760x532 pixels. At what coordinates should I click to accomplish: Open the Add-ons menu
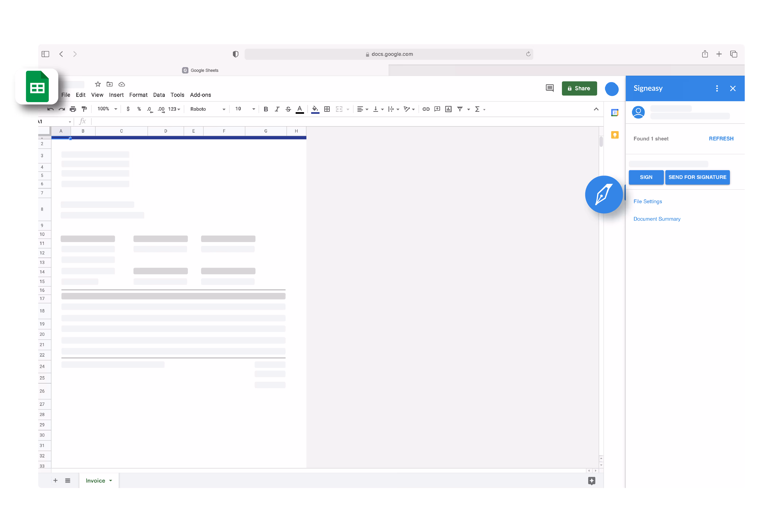tap(200, 95)
